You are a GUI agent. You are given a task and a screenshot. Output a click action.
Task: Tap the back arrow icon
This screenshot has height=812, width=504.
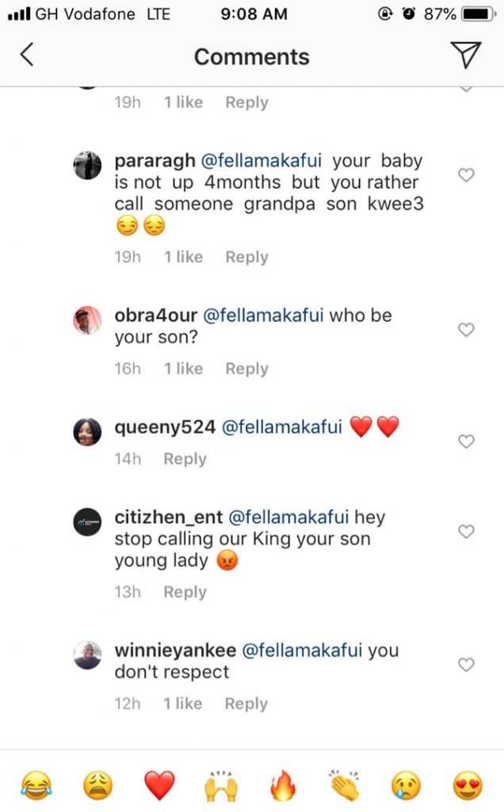pyautogui.click(x=27, y=55)
